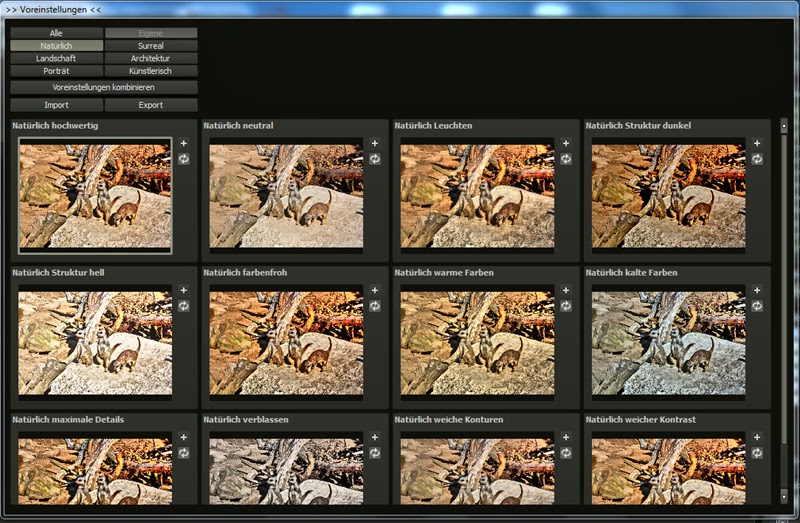Apply the Natürlich Leuchten preset thumbnail
Viewport: 800px width, 523px height.
[x=477, y=196]
